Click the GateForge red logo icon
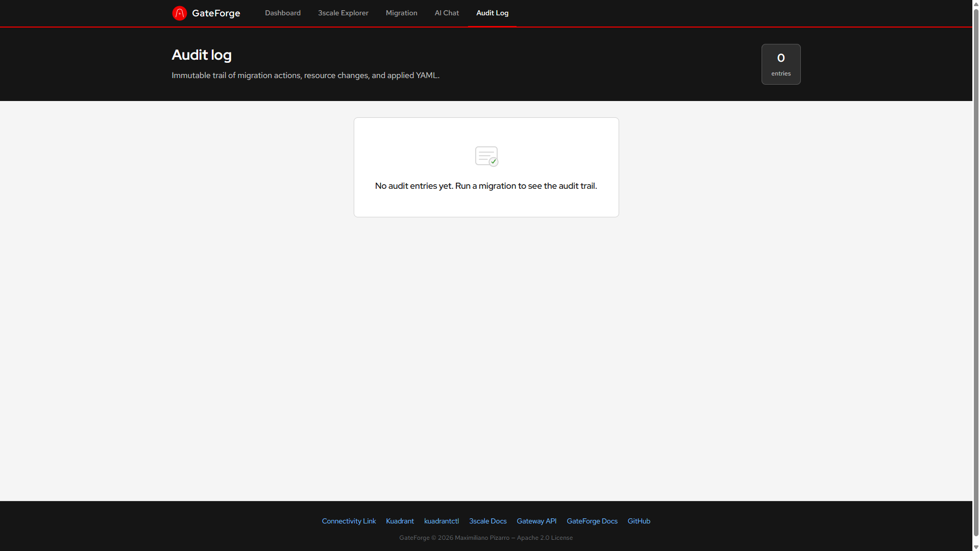Image resolution: width=980 pixels, height=551 pixels. coord(179,13)
